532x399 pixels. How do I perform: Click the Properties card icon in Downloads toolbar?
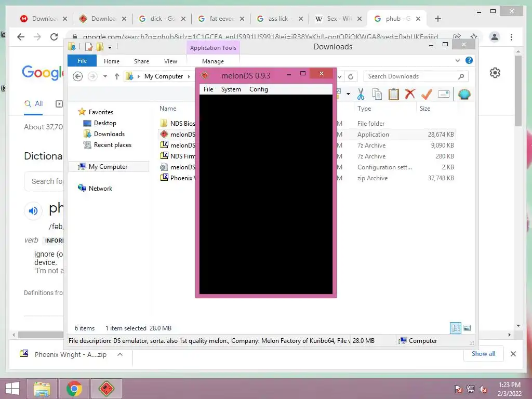click(444, 94)
